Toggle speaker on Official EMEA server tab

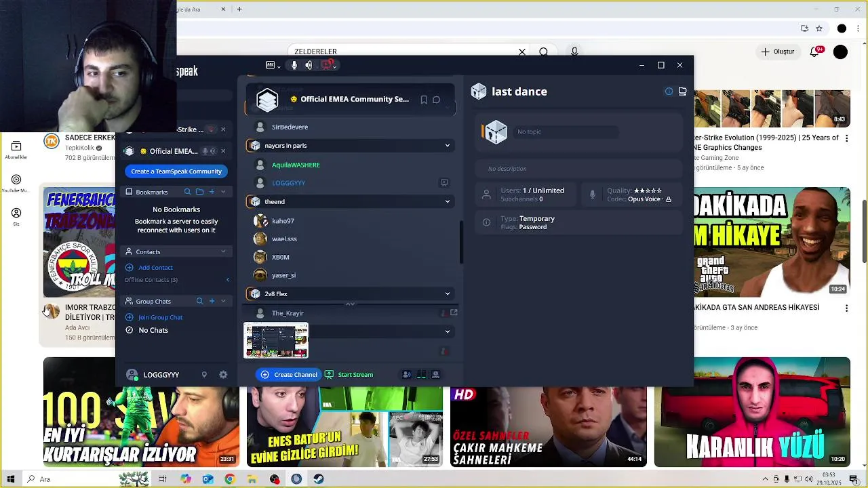(213, 151)
